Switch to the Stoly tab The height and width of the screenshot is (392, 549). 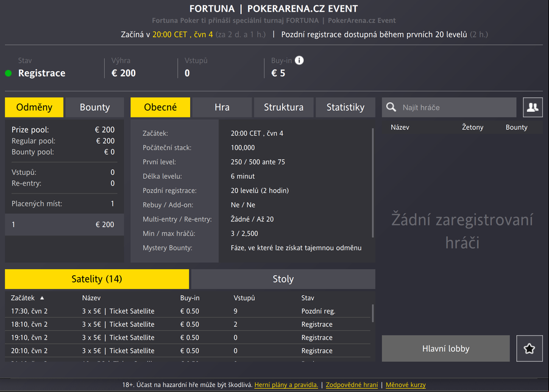pyautogui.click(x=283, y=279)
